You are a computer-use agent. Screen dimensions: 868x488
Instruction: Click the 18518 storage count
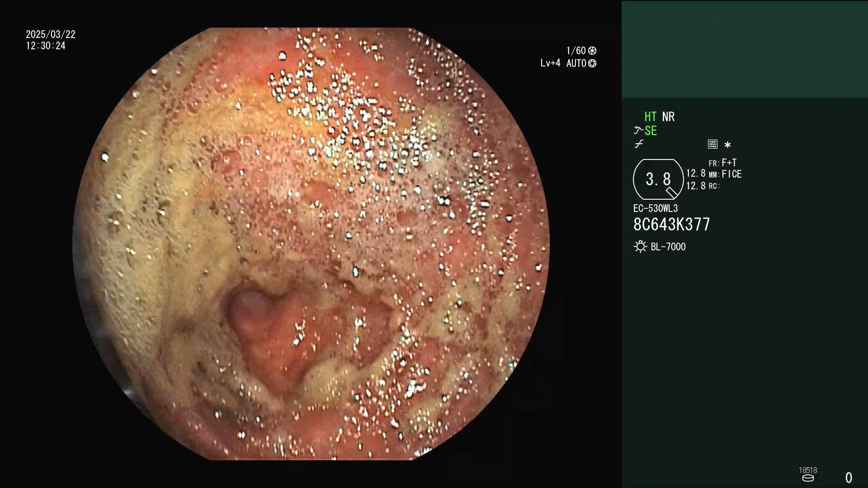coord(808,470)
